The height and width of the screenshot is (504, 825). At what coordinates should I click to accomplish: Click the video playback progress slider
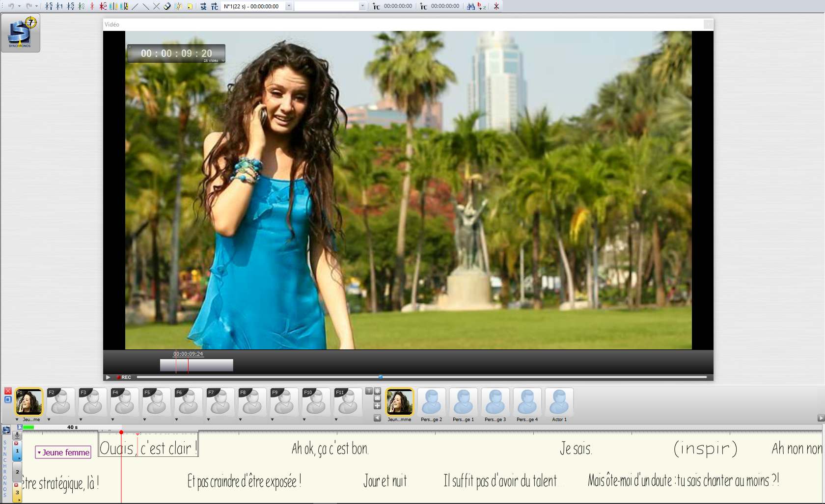tap(421, 377)
